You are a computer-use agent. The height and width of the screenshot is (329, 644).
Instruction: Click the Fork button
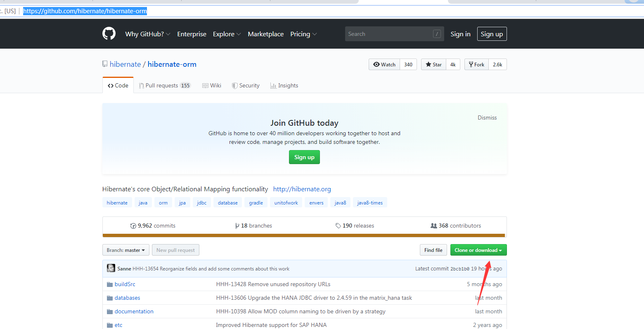point(477,64)
